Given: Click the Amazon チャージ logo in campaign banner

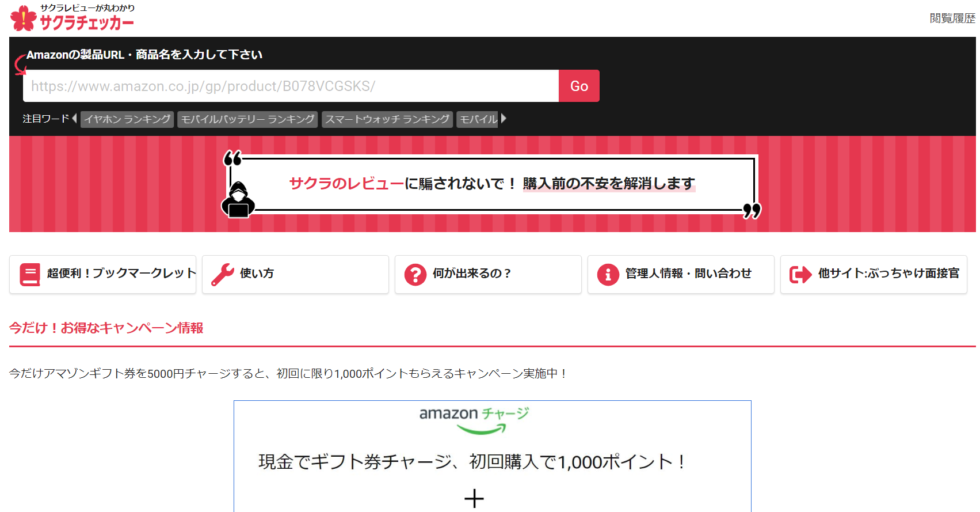Looking at the screenshot, I should click(x=474, y=420).
